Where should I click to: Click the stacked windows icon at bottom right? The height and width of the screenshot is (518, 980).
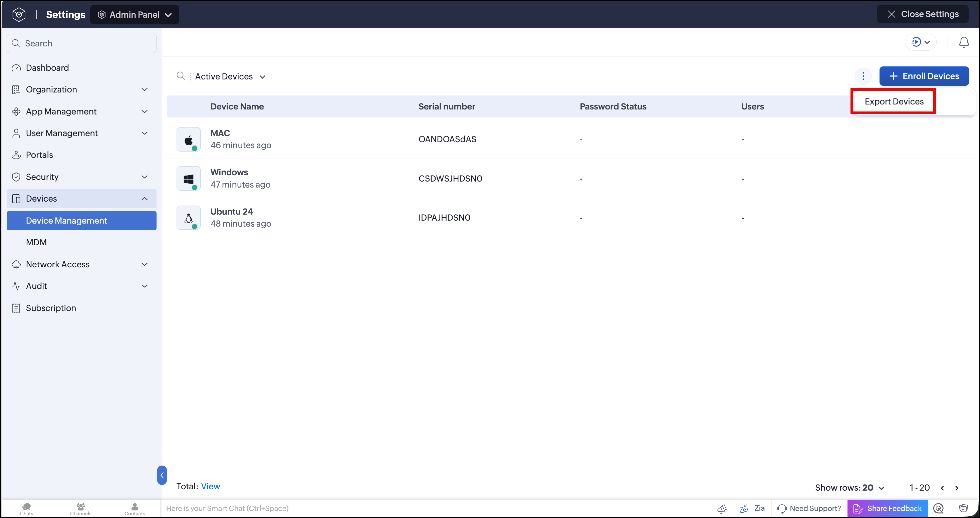pos(963,509)
